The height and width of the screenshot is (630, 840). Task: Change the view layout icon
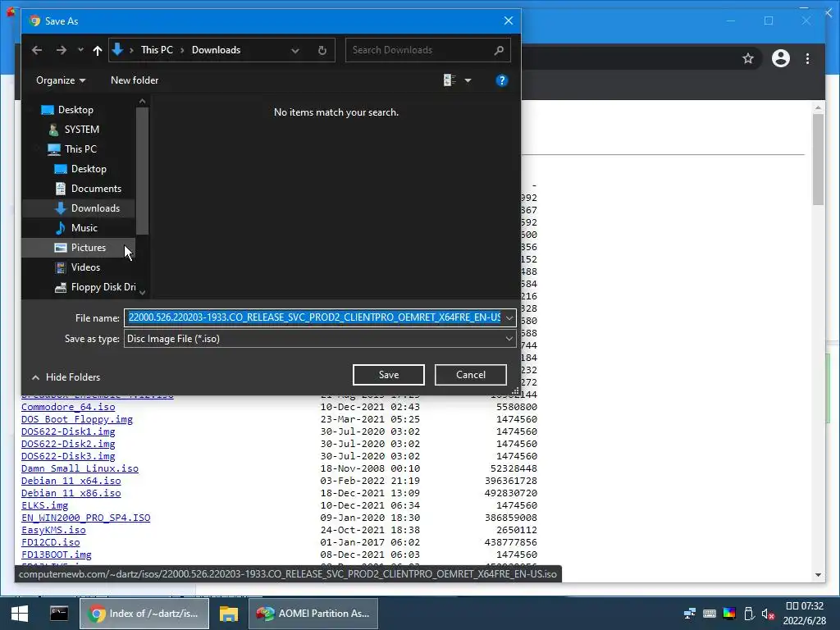click(x=450, y=80)
